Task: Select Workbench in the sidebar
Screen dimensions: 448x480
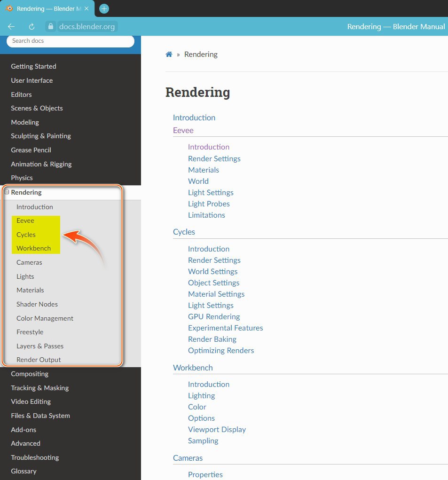Action: [34, 249]
